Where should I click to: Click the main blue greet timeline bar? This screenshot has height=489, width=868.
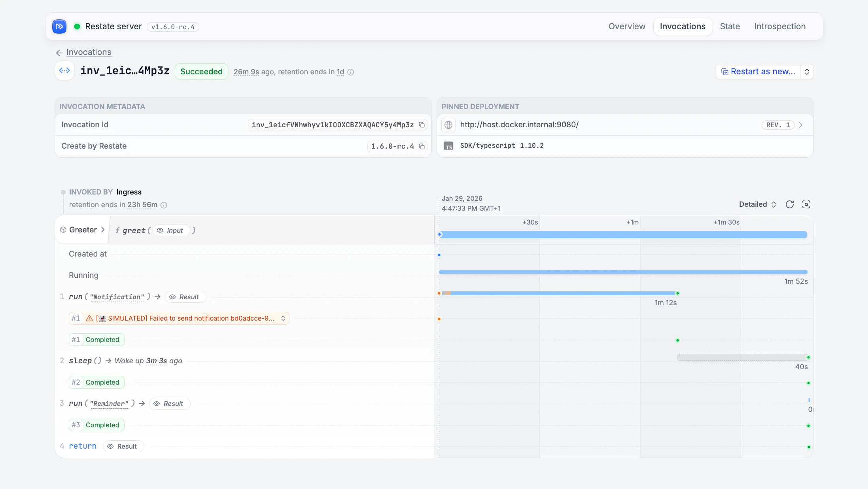[623, 235]
